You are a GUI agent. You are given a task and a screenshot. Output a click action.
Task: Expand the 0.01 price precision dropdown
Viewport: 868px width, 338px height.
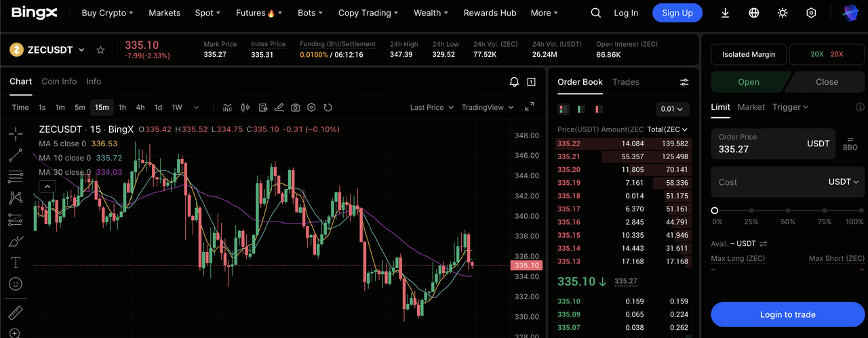[x=673, y=109]
